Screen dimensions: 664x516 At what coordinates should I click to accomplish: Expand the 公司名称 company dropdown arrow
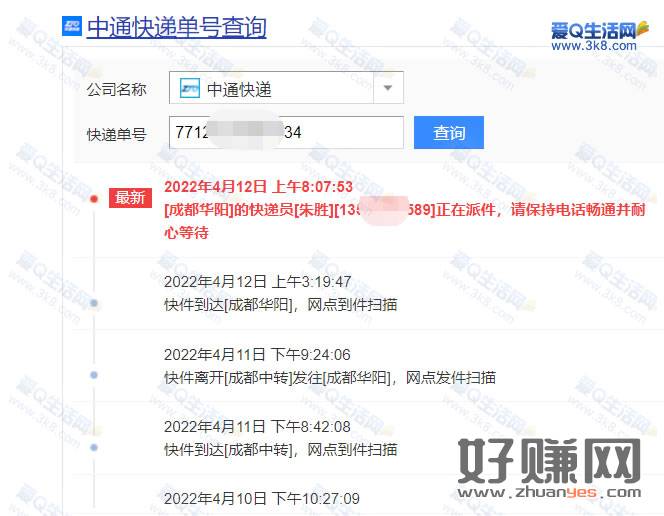click(x=387, y=88)
